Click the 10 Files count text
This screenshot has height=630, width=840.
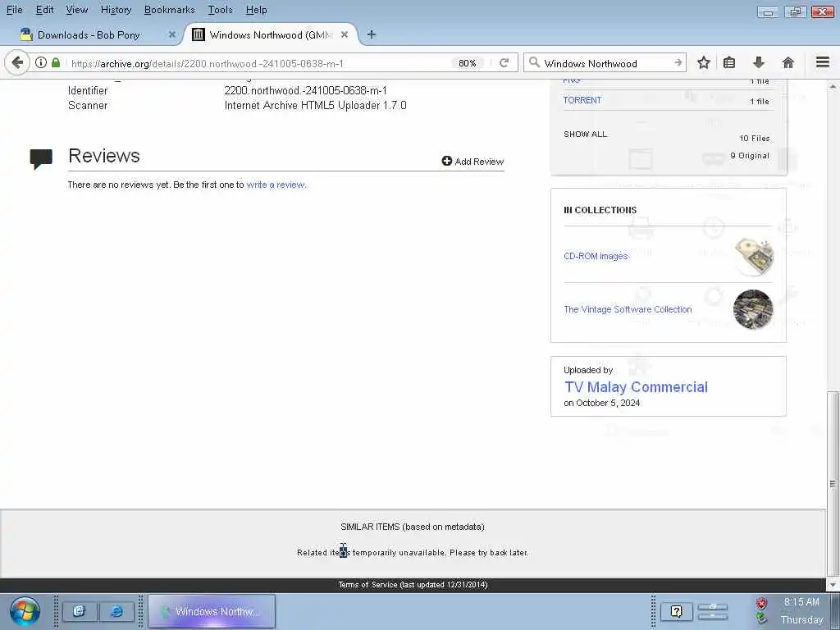click(755, 138)
